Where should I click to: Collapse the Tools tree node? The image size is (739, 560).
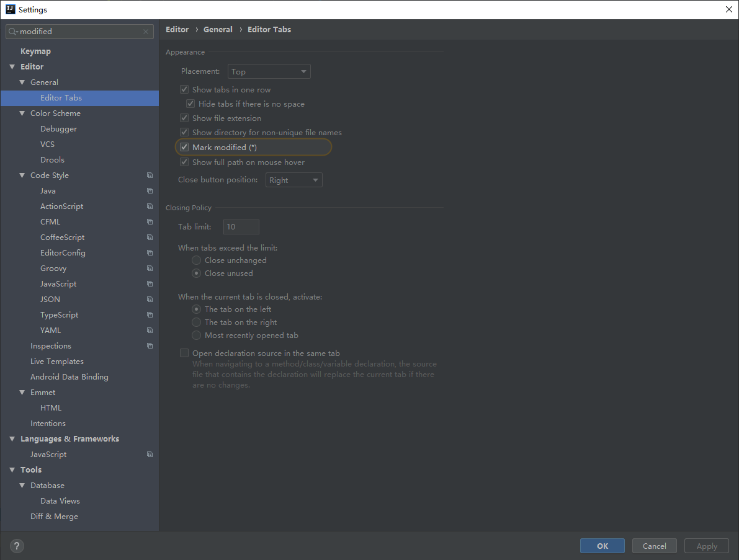pyautogui.click(x=12, y=470)
